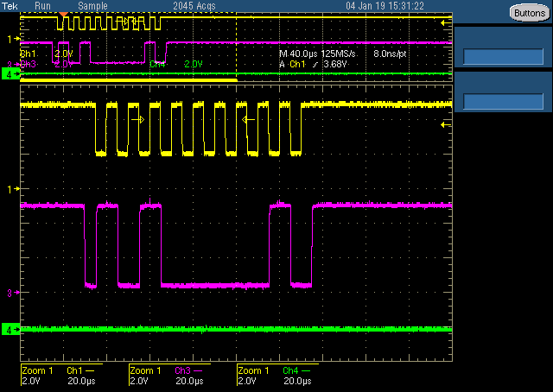Click the Ch4 2.0V scale readout
The width and height of the screenshot is (553, 392).
pos(176,64)
